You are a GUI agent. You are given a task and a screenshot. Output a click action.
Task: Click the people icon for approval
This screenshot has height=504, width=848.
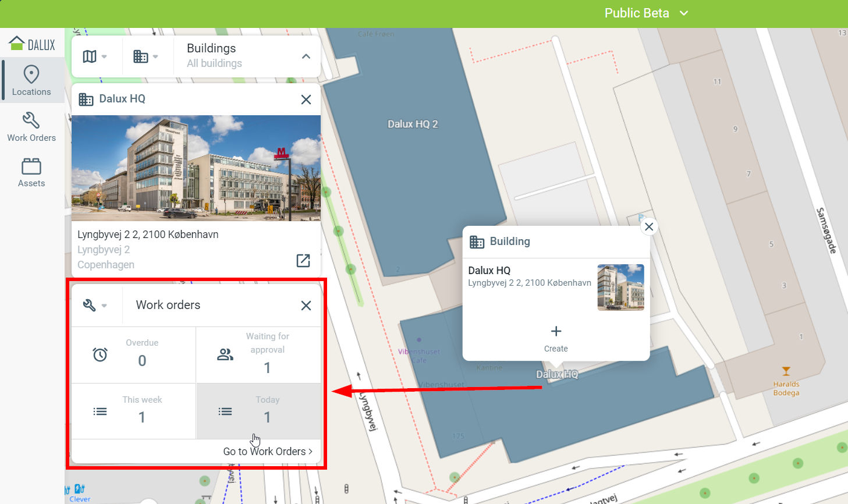[x=225, y=354]
